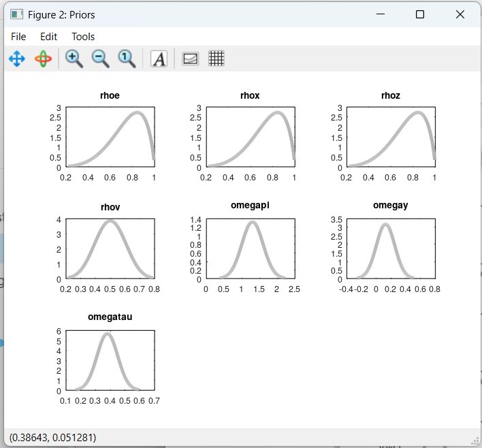482x448 pixels.
Task: Activate the Rotate tool
Action: point(43,59)
